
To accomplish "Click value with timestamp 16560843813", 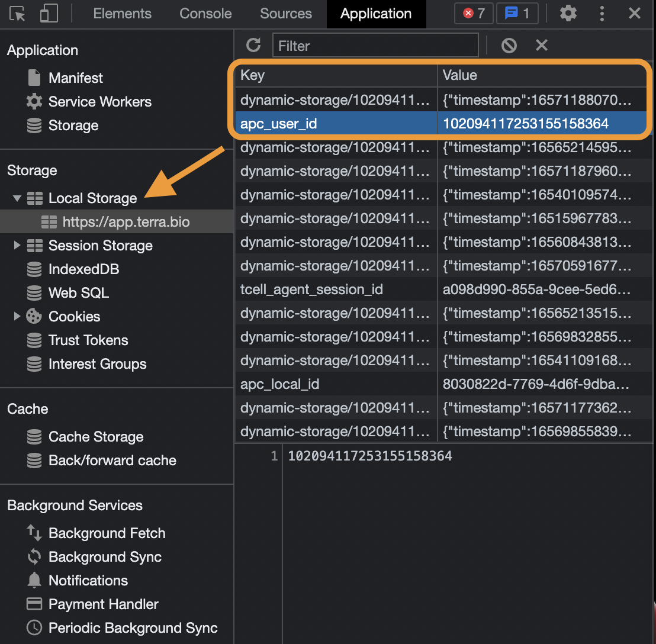I will [x=544, y=241].
